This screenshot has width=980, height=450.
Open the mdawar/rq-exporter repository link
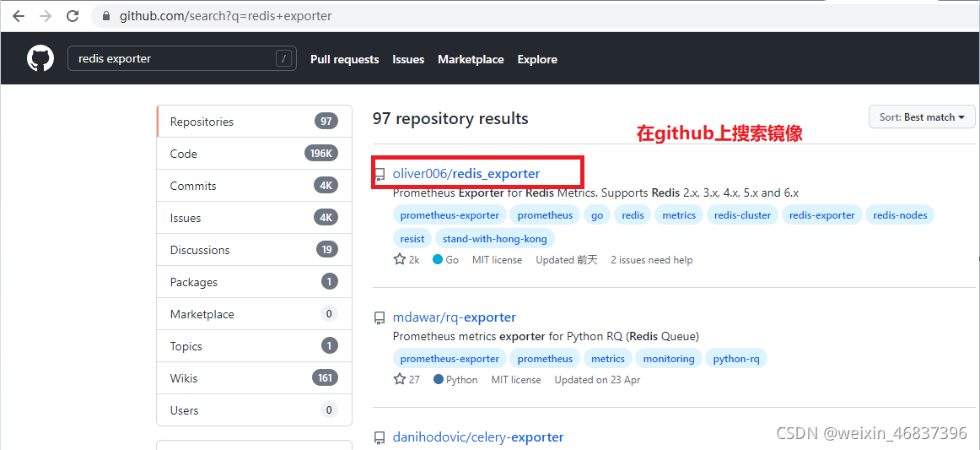coord(455,317)
